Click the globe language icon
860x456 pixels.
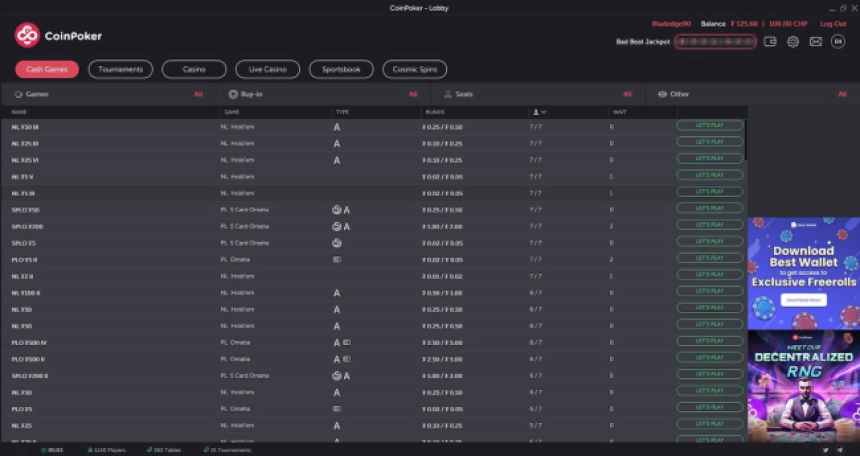[x=793, y=42]
